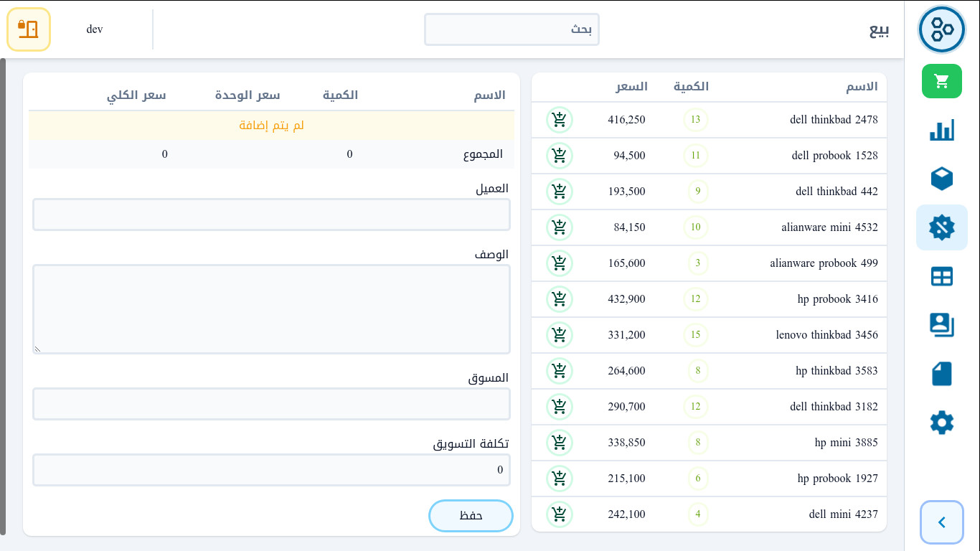
Task: Open the table grid section
Action: pos(941,276)
